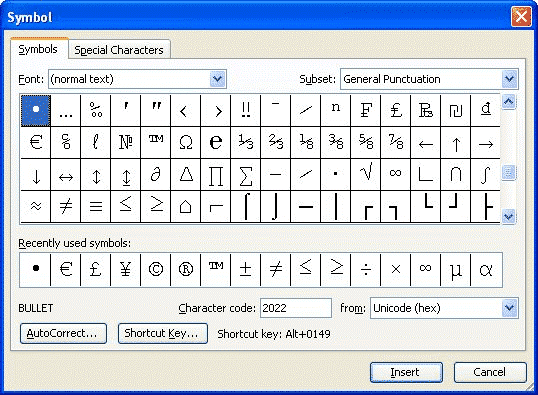
Task: Pick the left right arrow symbol
Action: point(66,175)
